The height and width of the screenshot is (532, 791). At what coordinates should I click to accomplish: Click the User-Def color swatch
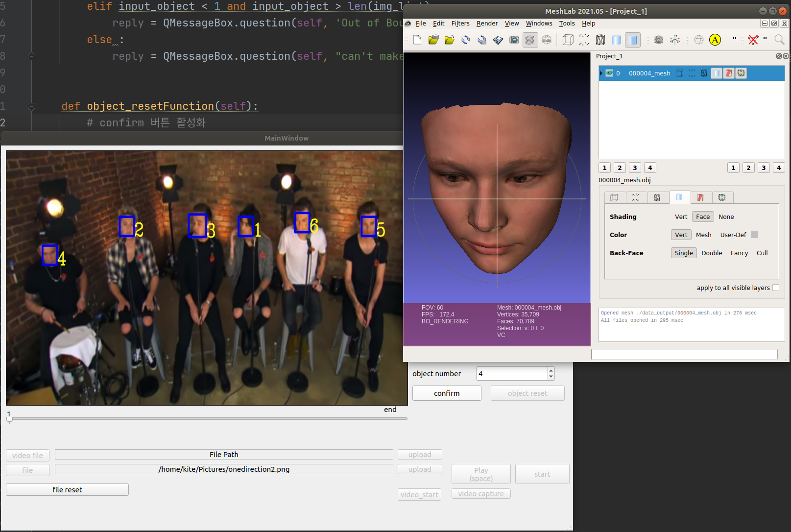[755, 235]
